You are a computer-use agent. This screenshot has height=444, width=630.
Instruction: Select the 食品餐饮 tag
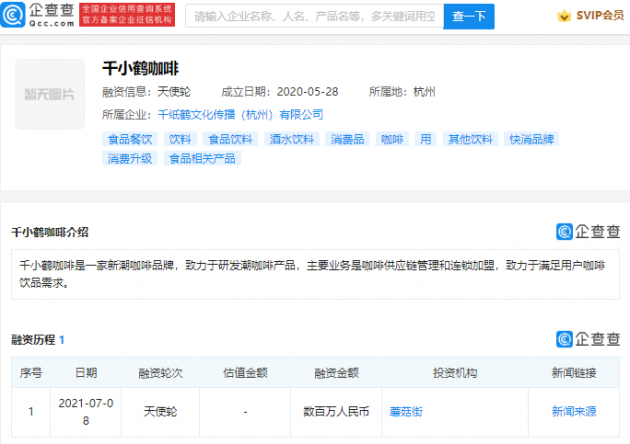tap(130, 139)
